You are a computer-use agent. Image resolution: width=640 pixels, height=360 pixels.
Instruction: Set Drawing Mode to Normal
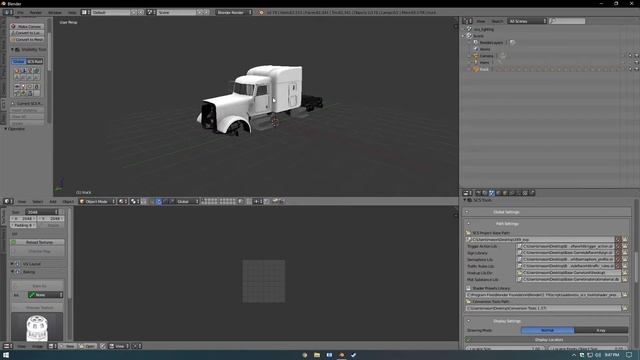click(x=547, y=330)
